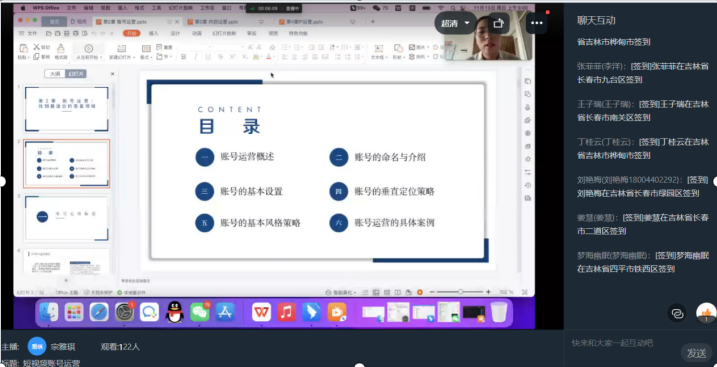717x367 pixels.
Task: Open 超清 video quality dropdown
Action: coord(455,23)
